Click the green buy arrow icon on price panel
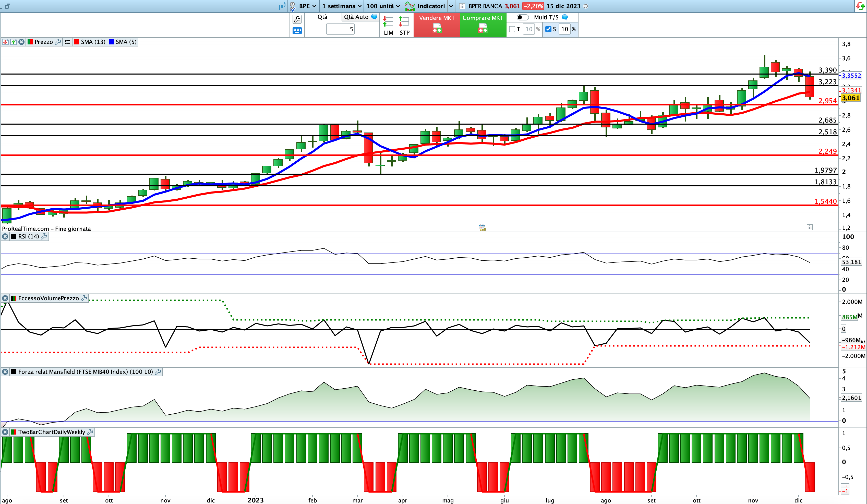This screenshot has height=504, width=867. pos(14,42)
